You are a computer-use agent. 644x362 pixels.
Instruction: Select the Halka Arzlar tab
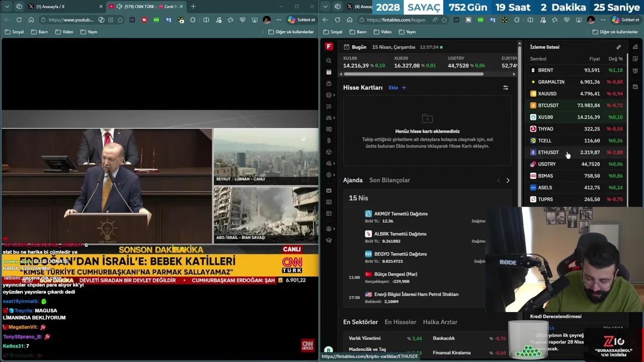click(440, 322)
